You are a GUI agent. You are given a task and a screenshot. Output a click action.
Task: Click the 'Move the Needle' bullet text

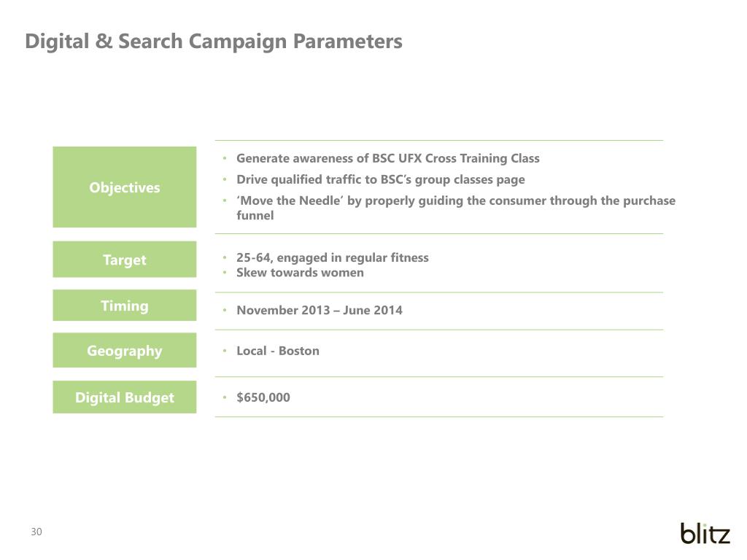pyautogui.click(x=456, y=208)
